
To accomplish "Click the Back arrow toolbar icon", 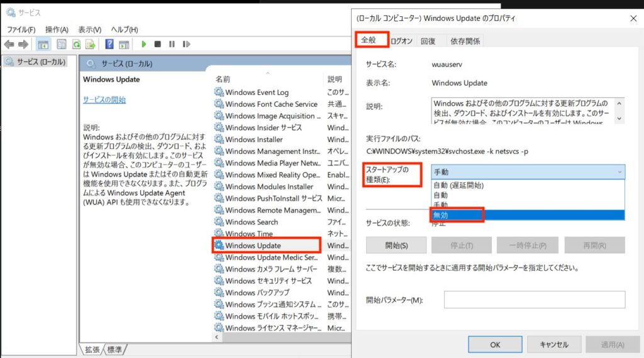I will pos(9,45).
